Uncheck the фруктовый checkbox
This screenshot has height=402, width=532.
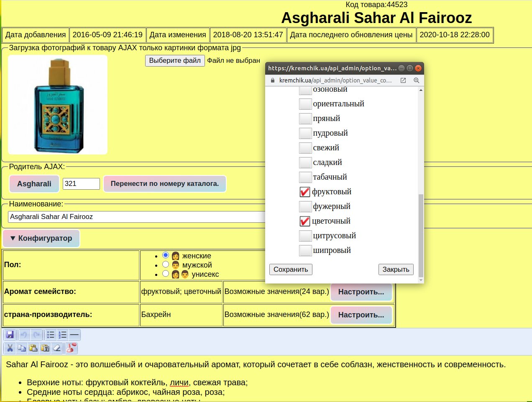point(305,192)
